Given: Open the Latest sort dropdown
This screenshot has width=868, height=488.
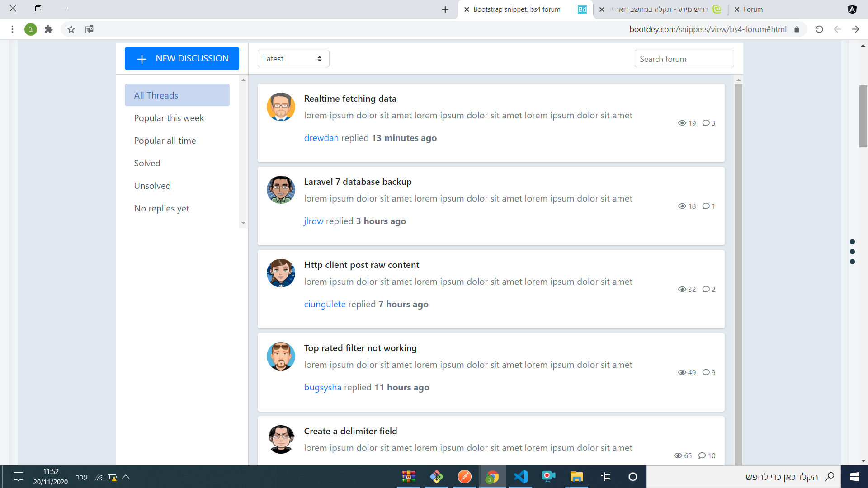Looking at the screenshot, I should (293, 59).
